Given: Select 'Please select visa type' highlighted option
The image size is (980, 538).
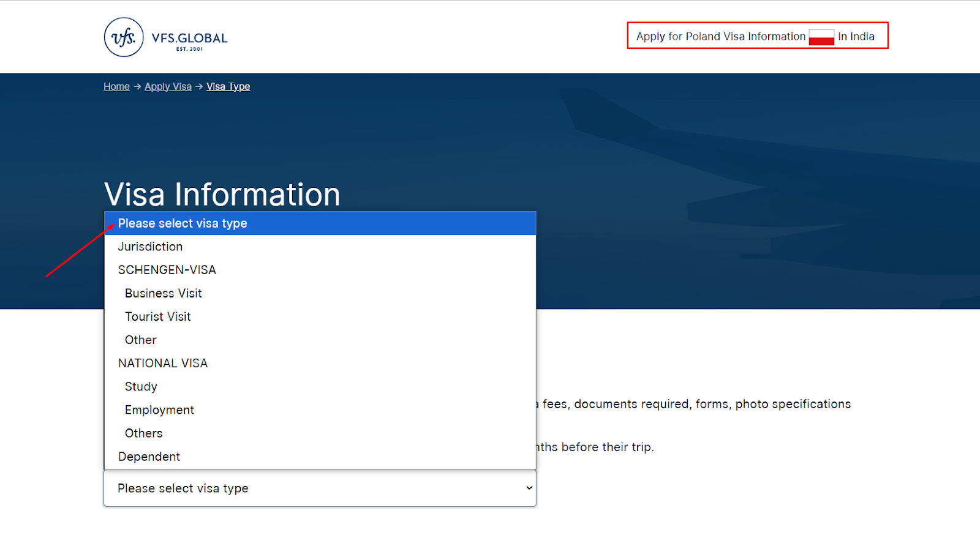Looking at the screenshot, I should [x=320, y=223].
